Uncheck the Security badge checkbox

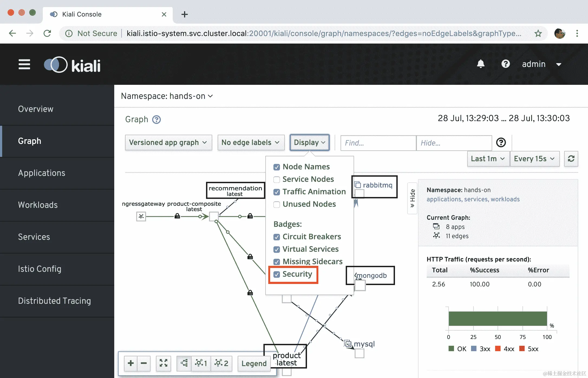276,274
